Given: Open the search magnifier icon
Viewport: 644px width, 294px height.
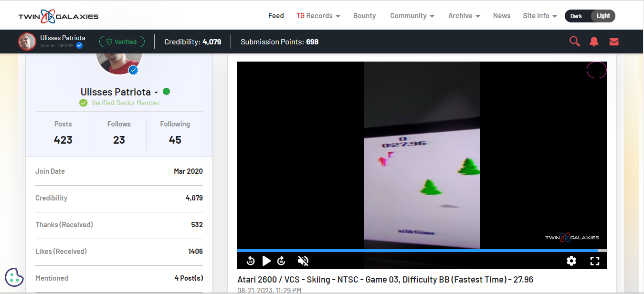Looking at the screenshot, I should pos(574,42).
